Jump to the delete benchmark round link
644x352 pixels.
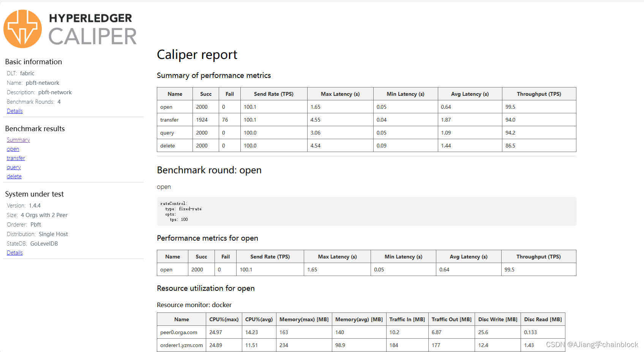point(14,176)
